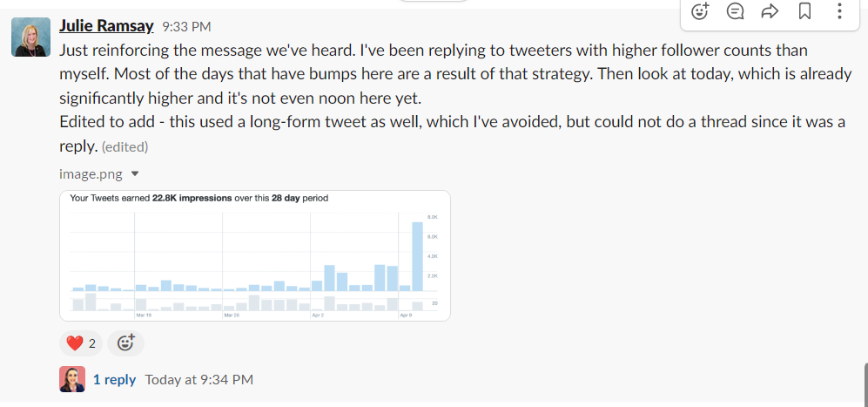
Task: Collapse the image.png attachment with the triangle
Action: [x=135, y=173]
